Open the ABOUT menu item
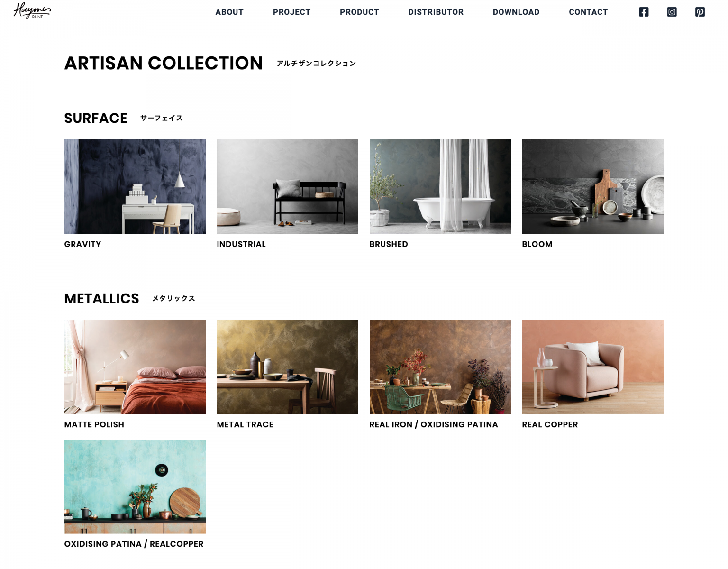This screenshot has width=728, height=569. [x=229, y=12]
